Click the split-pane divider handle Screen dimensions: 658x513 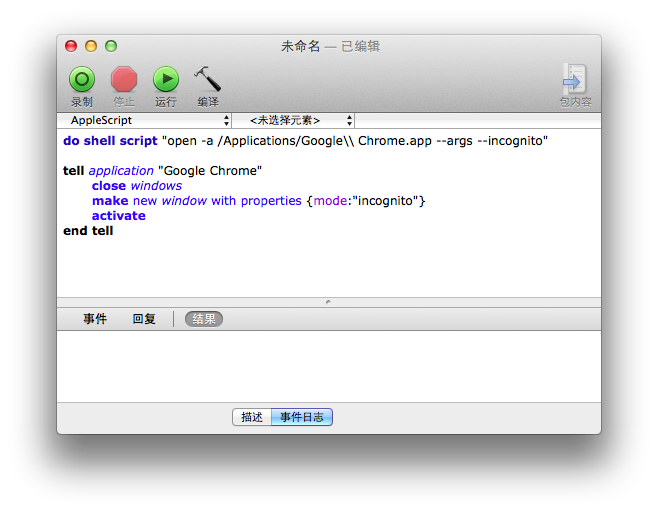[329, 302]
